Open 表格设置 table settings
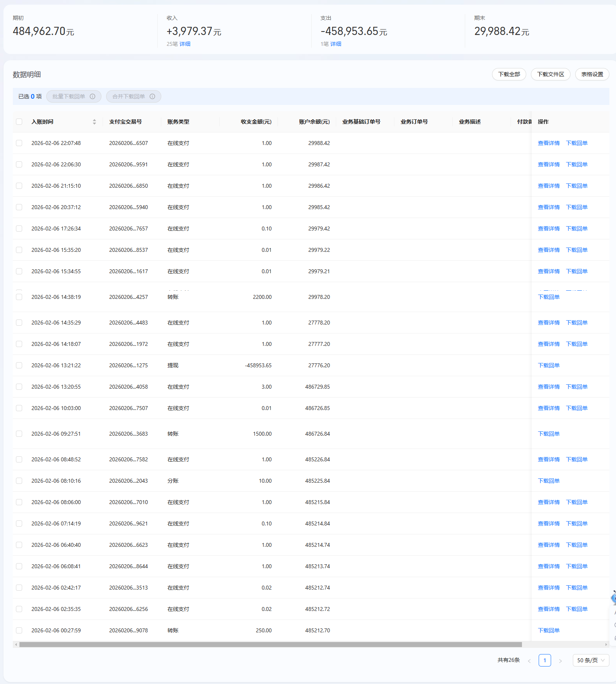The width and height of the screenshot is (616, 684). (592, 74)
